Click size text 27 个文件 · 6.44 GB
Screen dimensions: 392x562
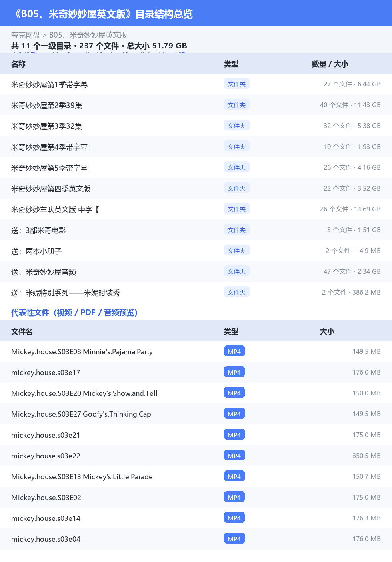352,84
